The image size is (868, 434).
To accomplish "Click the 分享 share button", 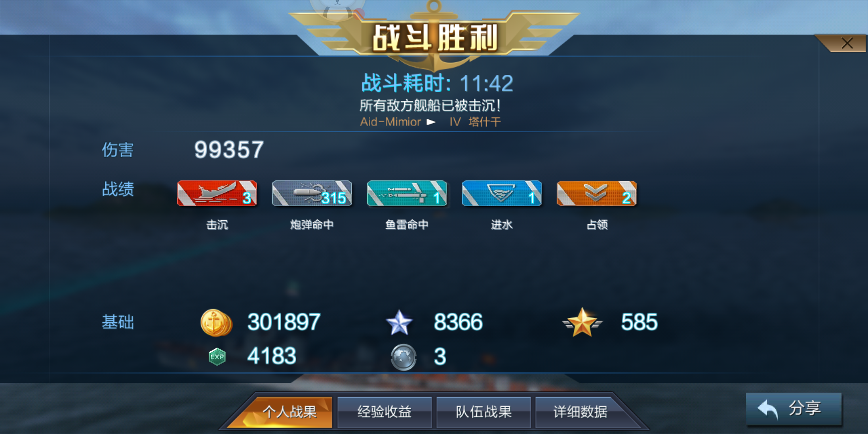I will pyautogui.click(x=794, y=409).
